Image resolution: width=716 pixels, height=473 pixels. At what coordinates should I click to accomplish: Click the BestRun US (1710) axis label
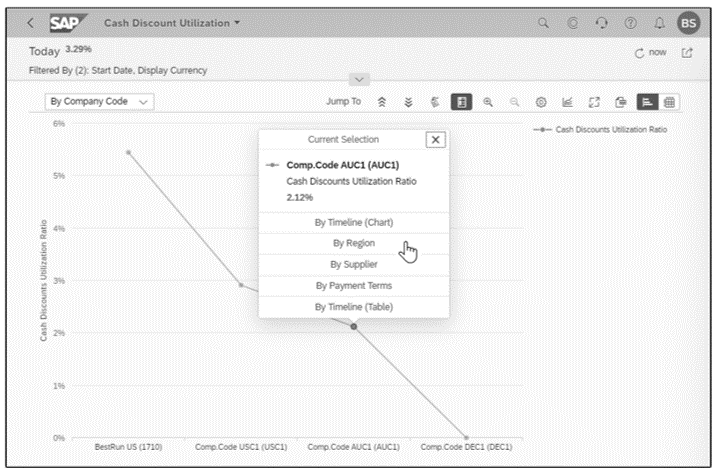tap(128, 447)
